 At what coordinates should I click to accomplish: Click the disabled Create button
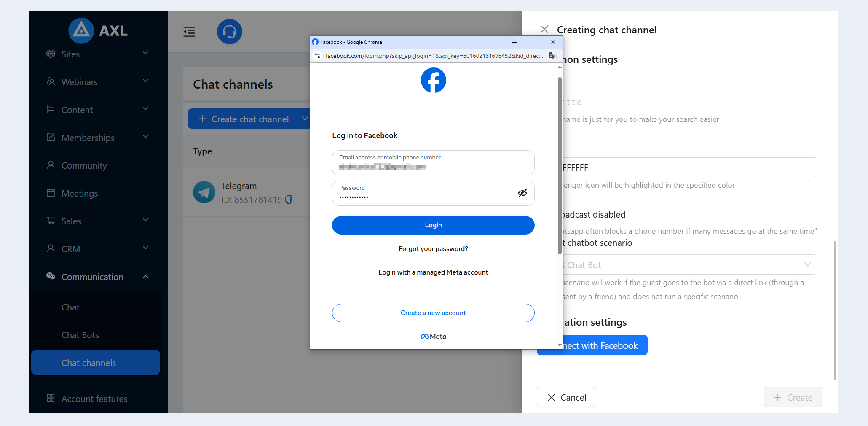pyautogui.click(x=793, y=397)
